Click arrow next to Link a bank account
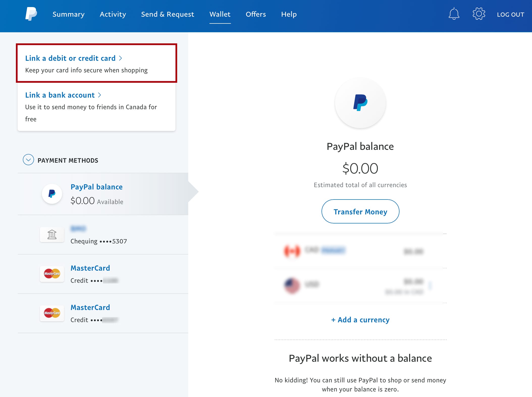This screenshot has height=397, width=532. pyautogui.click(x=99, y=95)
